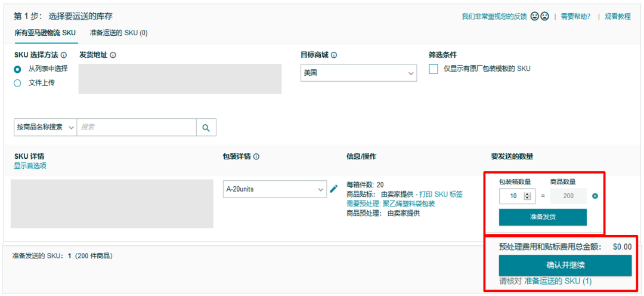Select the 所有亚马逊物流 SKU tab

click(45, 33)
